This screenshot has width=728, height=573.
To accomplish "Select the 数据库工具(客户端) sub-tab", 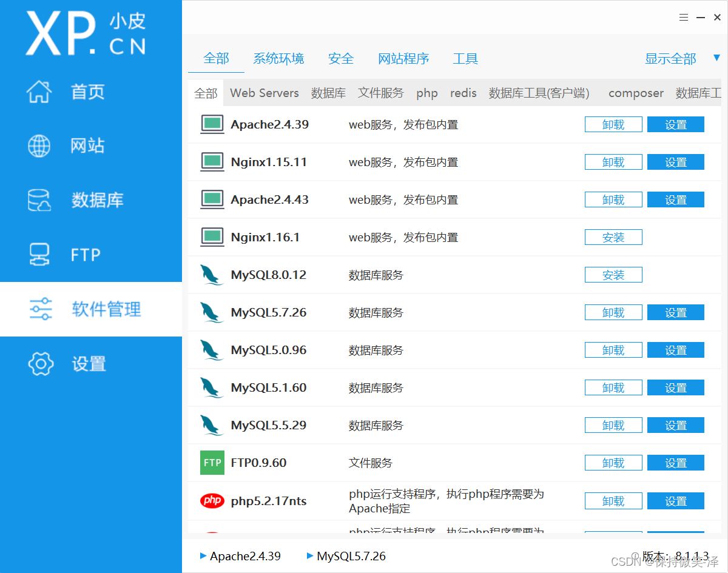I will 539,93.
